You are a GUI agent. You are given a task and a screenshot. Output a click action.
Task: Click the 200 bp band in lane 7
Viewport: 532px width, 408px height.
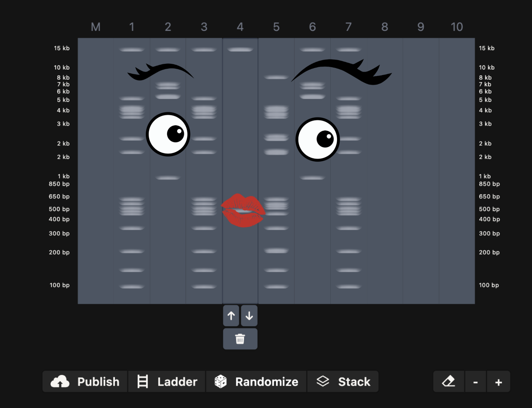pos(349,252)
